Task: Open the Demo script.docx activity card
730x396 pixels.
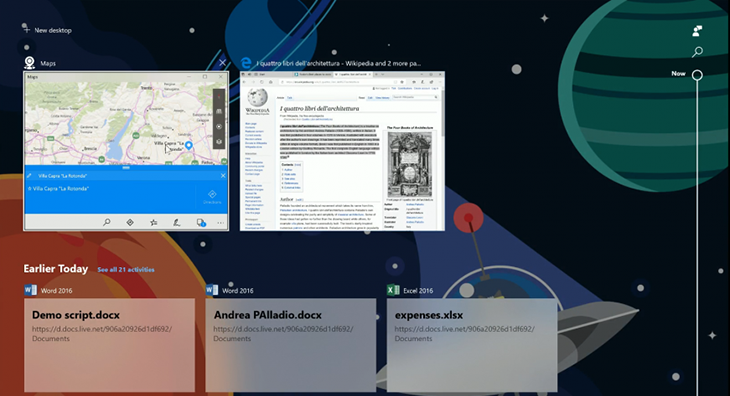Action: point(109,345)
